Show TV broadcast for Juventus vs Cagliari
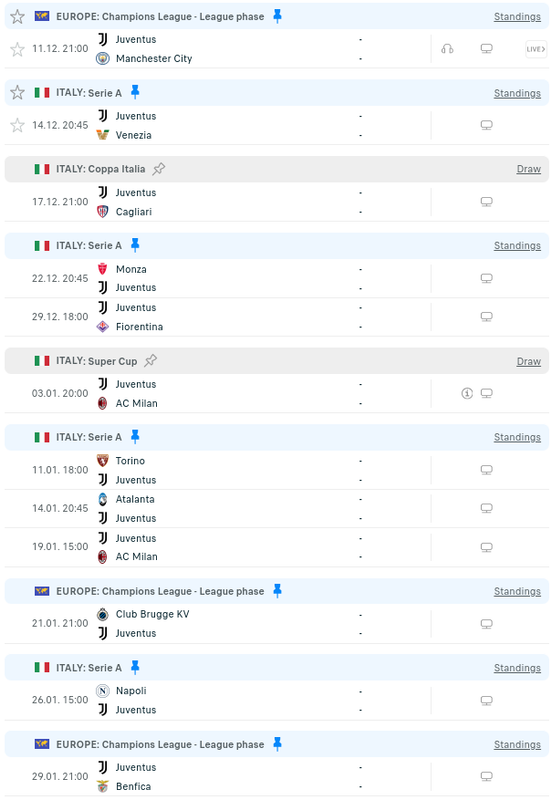Viewport: 552px width, 800px height. 487,202
